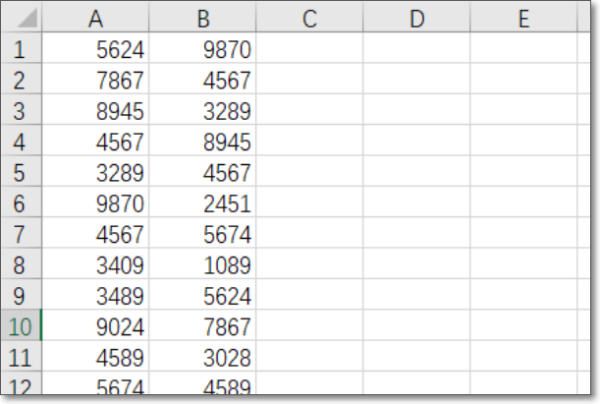Select cell A1 containing 5624
Screen dimensions: 600x404
(x=97, y=50)
